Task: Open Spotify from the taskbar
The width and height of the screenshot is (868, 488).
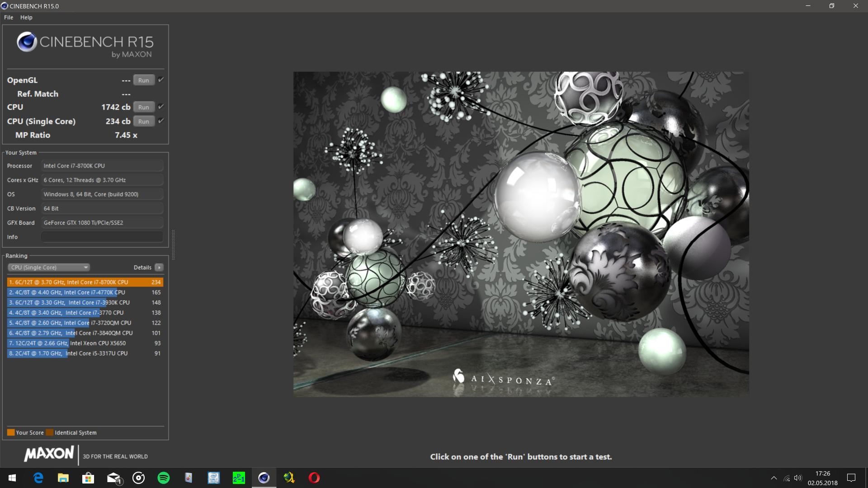Action: (164, 478)
